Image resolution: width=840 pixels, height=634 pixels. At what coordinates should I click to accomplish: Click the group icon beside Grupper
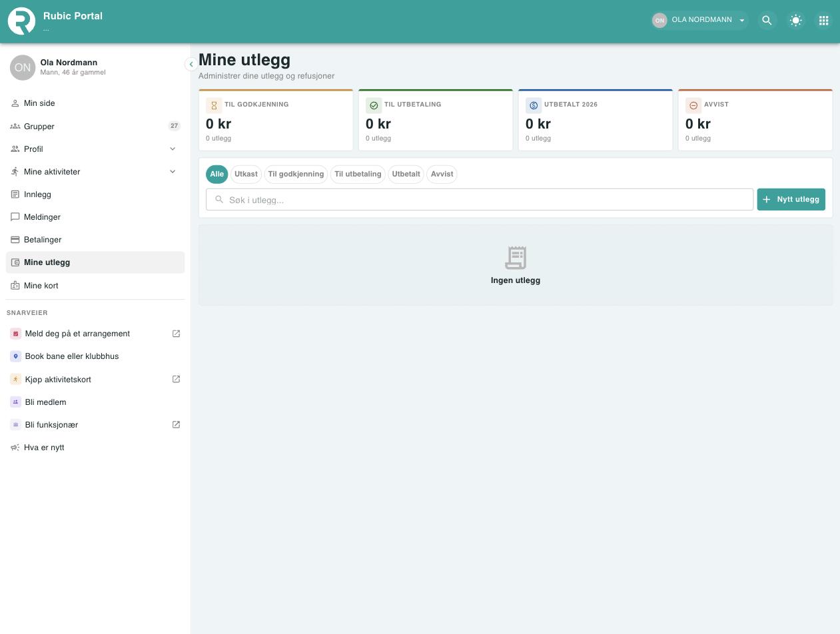click(x=15, y=126)
